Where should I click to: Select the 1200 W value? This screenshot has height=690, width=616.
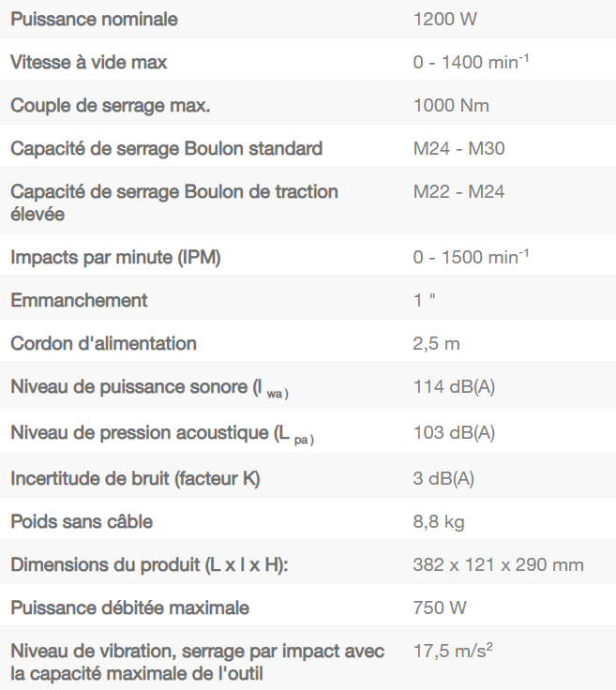[444, 19]
